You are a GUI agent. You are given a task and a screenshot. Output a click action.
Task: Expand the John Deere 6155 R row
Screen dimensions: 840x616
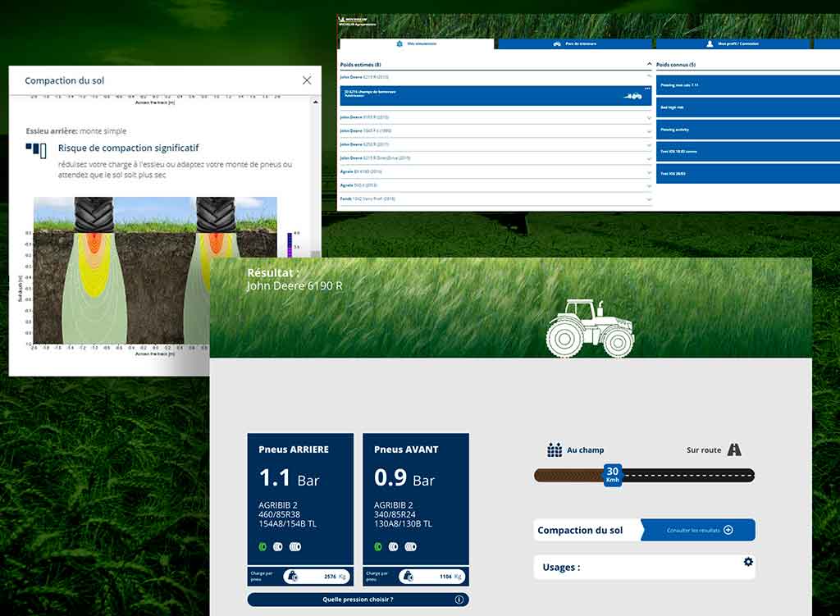pyautogui.click(x=650, y=117)
